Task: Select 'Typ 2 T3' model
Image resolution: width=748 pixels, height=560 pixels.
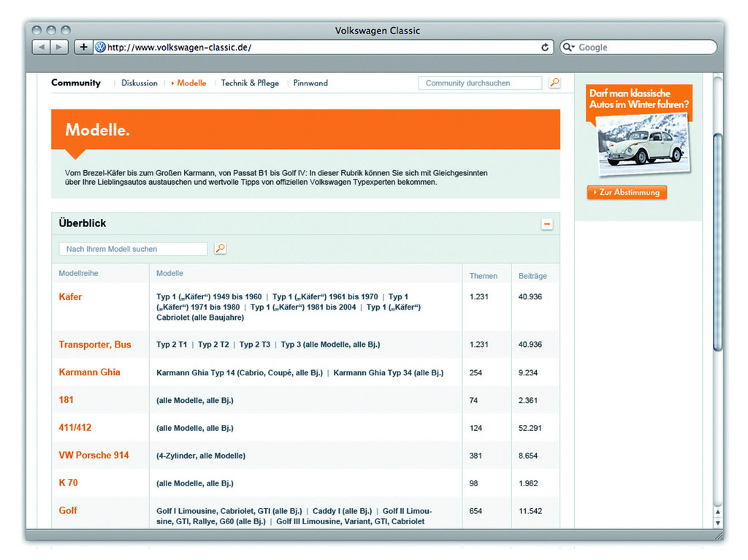Action: pos(255,345)
